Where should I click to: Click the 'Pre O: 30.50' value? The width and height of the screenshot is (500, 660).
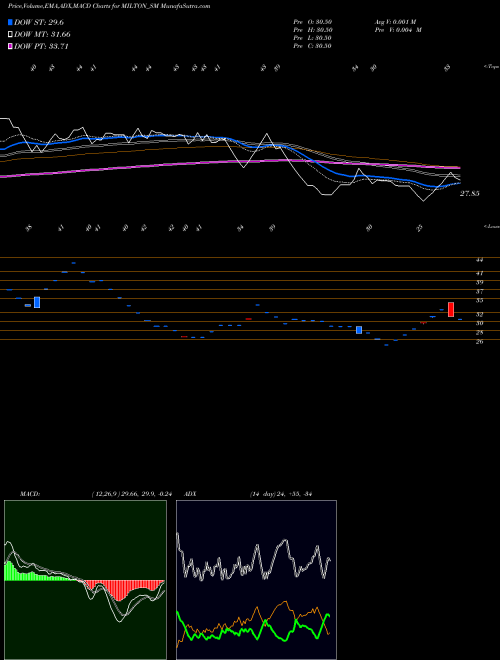[312, 22]
